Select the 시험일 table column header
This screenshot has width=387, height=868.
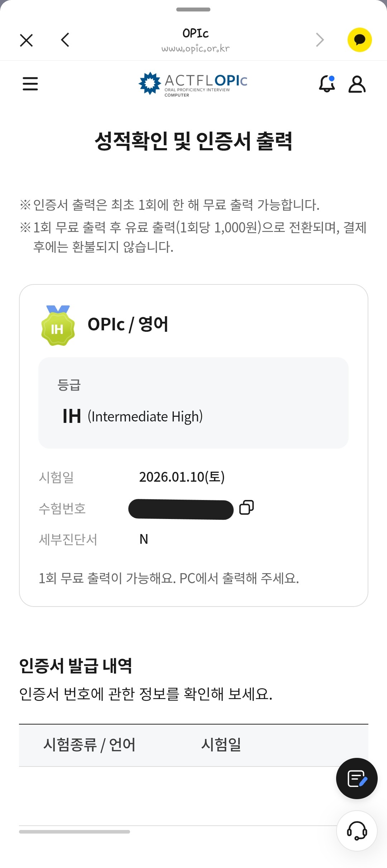pyautogui.click(x=221, y=745)
